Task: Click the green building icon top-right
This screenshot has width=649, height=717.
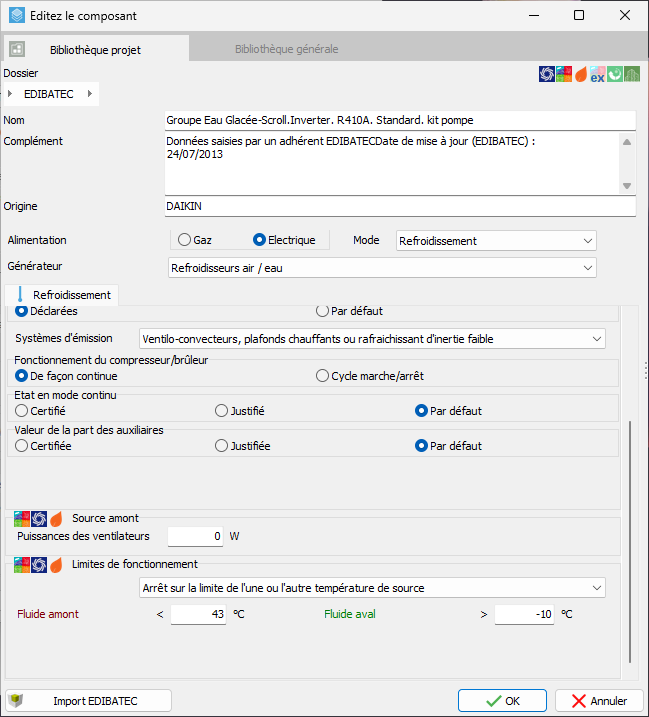Action: pos(632,74)
